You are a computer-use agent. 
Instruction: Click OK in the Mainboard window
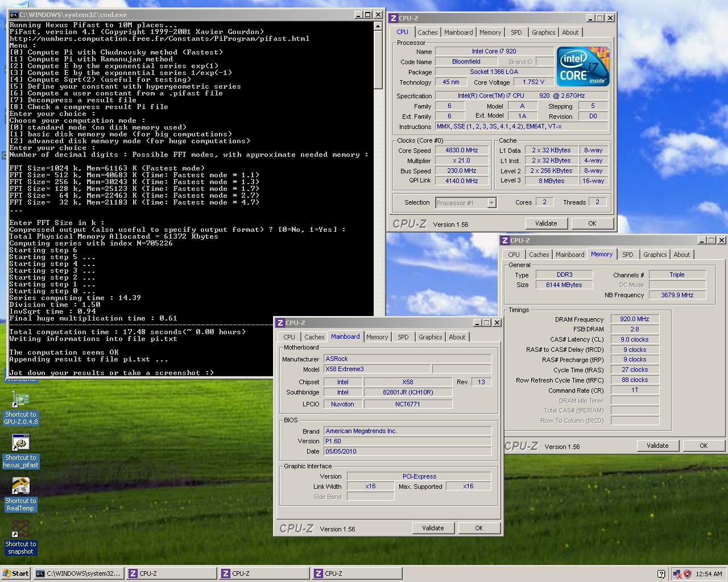[479, 528]
